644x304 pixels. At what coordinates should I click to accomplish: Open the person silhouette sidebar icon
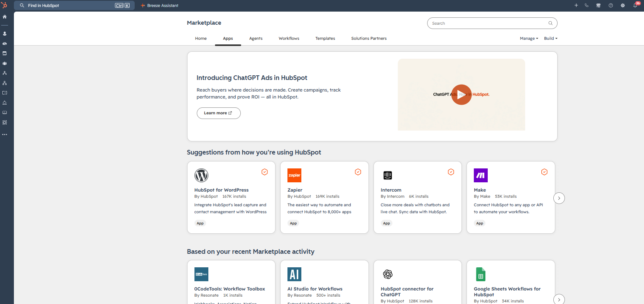pos(5,34)
